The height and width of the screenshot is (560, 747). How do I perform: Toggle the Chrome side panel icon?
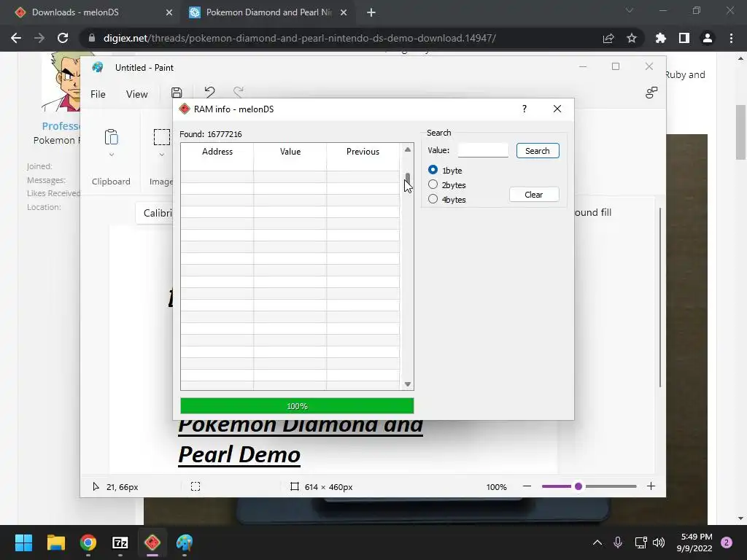tap(684, 38)
